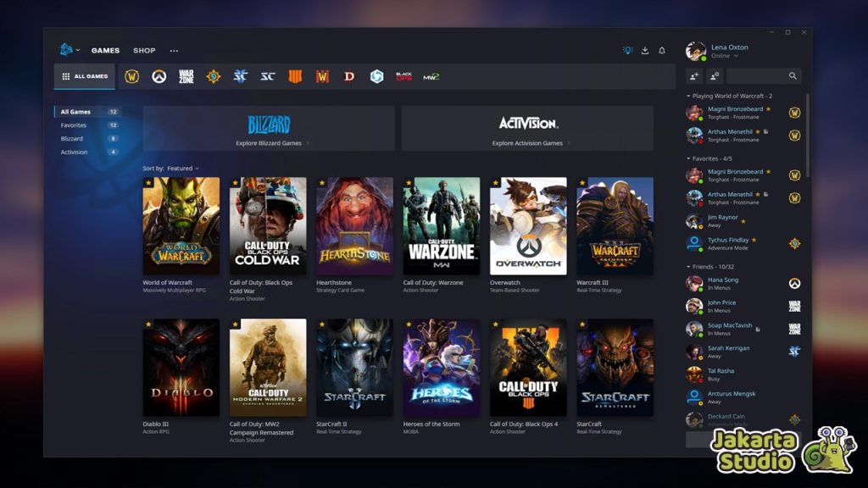Open Call of Duty: Warzone title link
The height and width of the screenshot is (488, 868).
tap(433, 283)
